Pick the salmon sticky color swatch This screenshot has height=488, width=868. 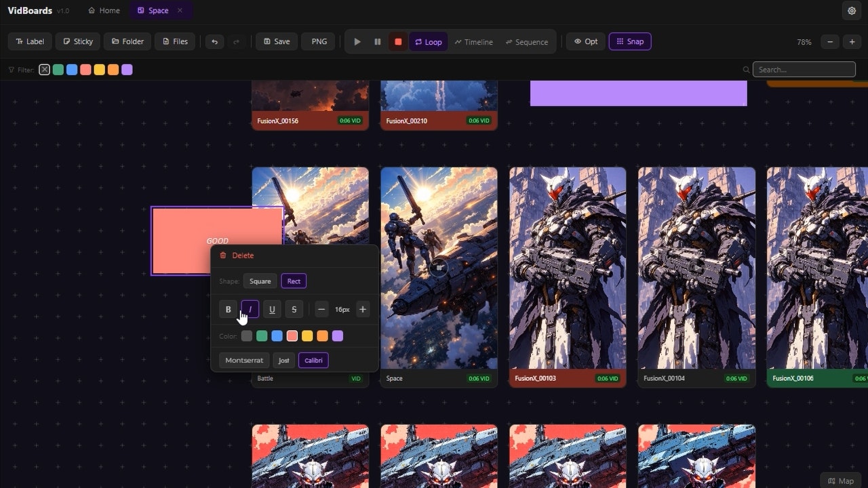click(x=292, y=336)
